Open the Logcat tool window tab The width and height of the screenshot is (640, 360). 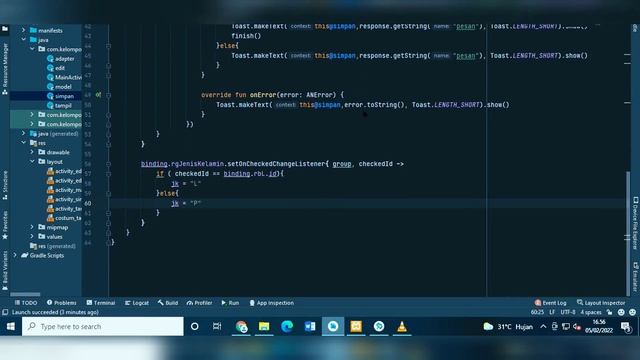click(137, 303)
